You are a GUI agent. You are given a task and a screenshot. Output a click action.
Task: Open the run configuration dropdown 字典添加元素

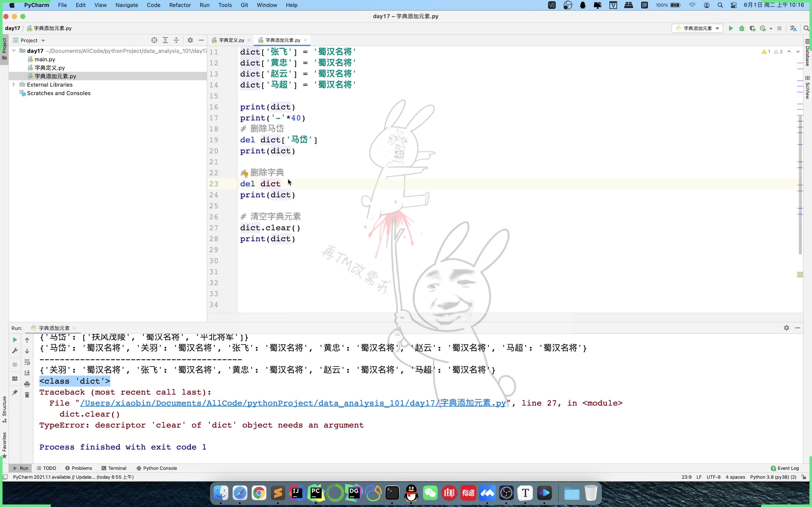point(697,28)
